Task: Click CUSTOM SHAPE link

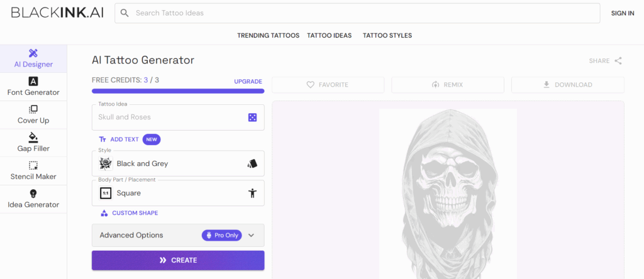Action: (135, 213)
